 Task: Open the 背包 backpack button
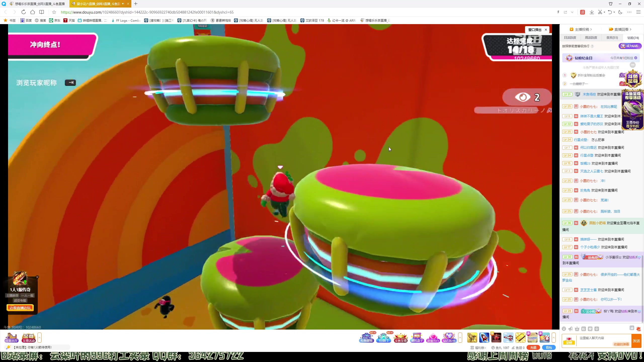[549, 348]
